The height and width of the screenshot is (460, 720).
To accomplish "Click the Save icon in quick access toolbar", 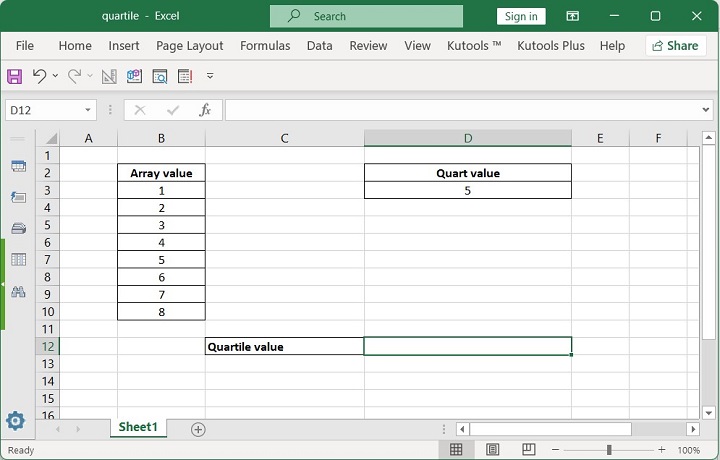I will pyautogui.click(x=15, y=76).
